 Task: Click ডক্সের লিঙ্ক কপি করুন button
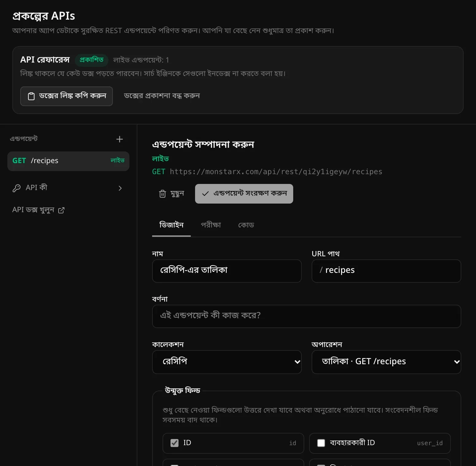67,96
